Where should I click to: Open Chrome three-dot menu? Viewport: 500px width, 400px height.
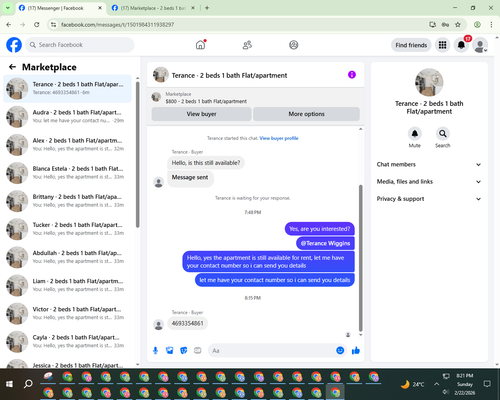tap(491, 24)
